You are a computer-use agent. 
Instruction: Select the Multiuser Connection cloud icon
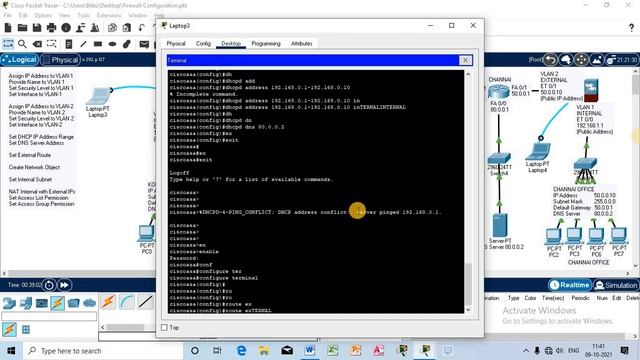tap(89, 303)
